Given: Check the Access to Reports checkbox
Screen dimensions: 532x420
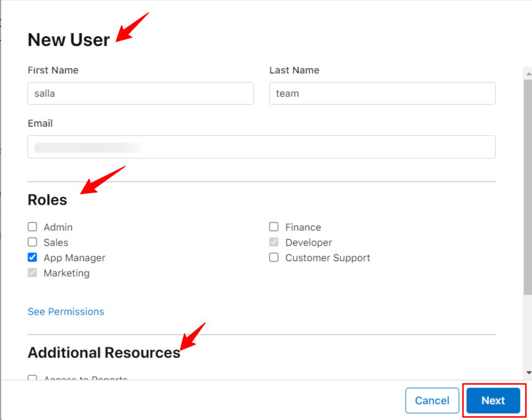Looking at the screenshot, I should tap(32, 378).
